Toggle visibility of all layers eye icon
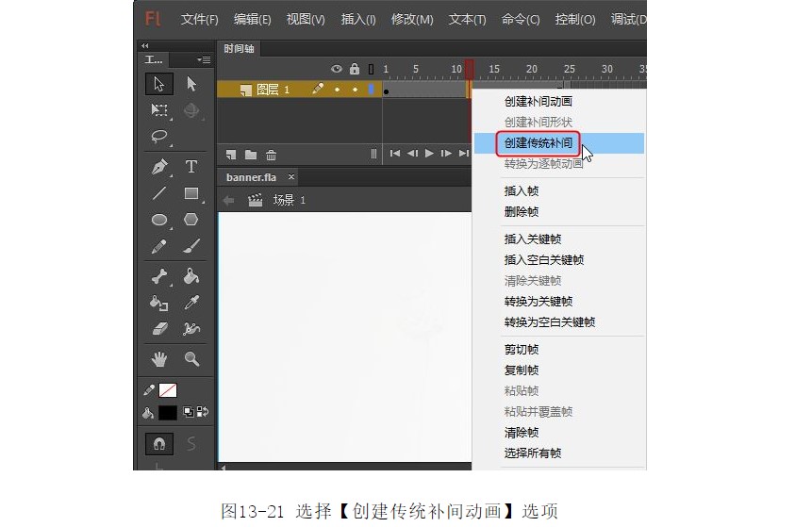 pos(337,69)
